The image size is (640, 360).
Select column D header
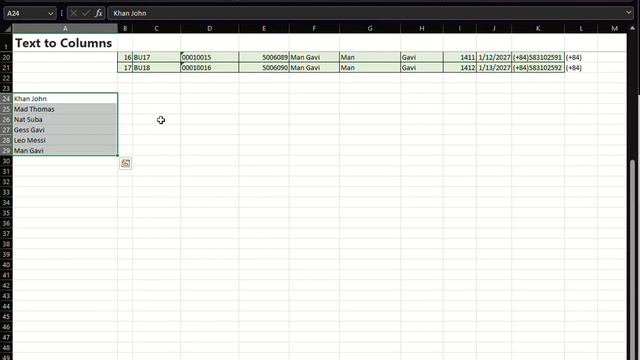[x=209, y=28]
